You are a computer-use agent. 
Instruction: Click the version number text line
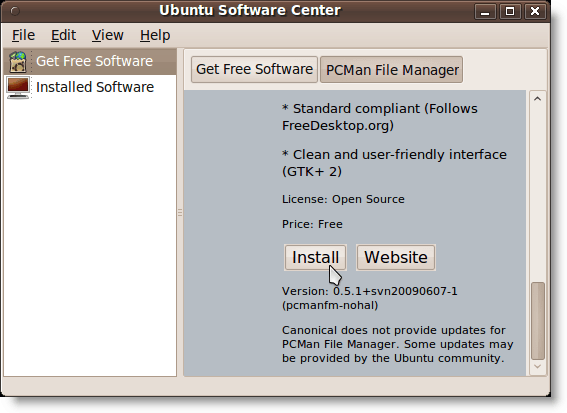click(370, 291)
